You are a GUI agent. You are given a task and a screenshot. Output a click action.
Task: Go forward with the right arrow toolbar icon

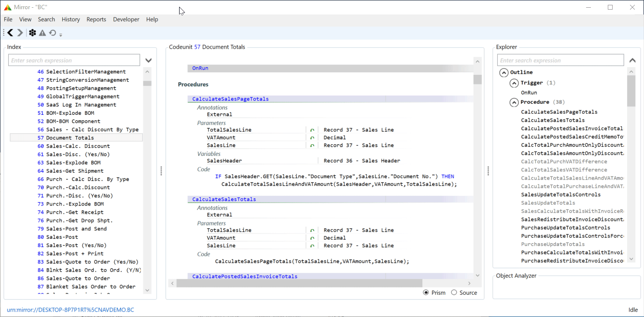click(20, 33)
